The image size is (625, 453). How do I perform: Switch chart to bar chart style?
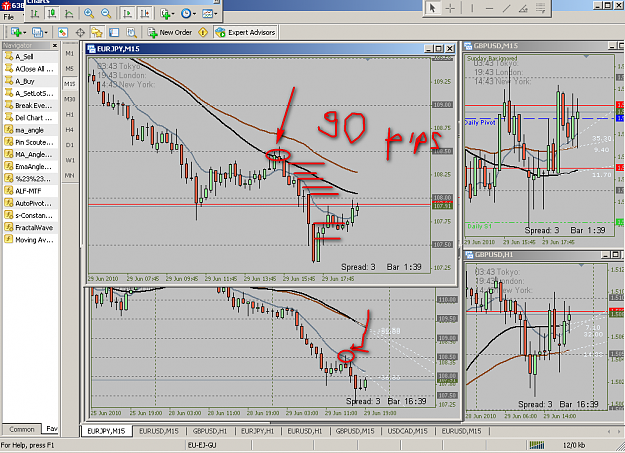click(x=35, y=14)
